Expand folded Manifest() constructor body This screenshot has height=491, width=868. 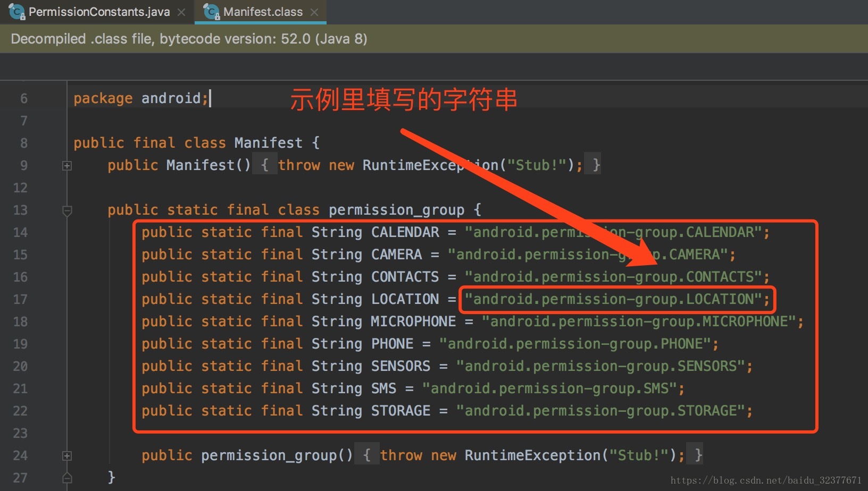pos(67,166)
